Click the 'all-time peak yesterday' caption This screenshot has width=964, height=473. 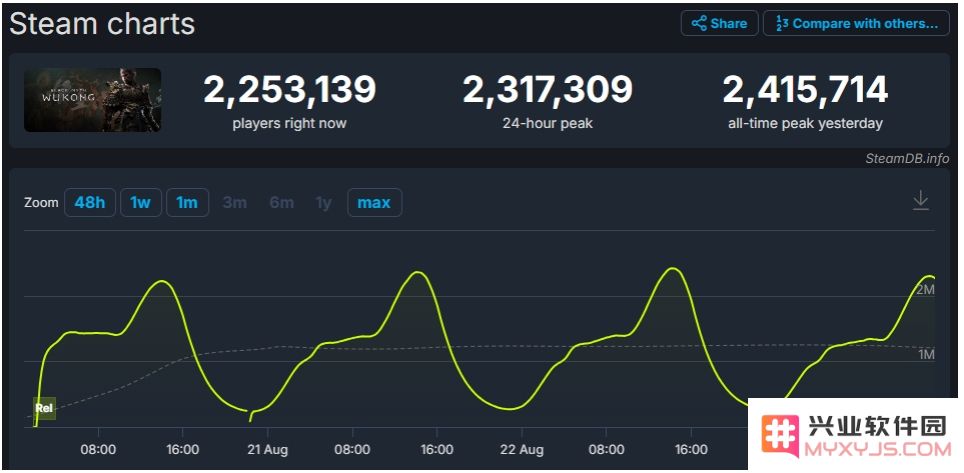805,123
